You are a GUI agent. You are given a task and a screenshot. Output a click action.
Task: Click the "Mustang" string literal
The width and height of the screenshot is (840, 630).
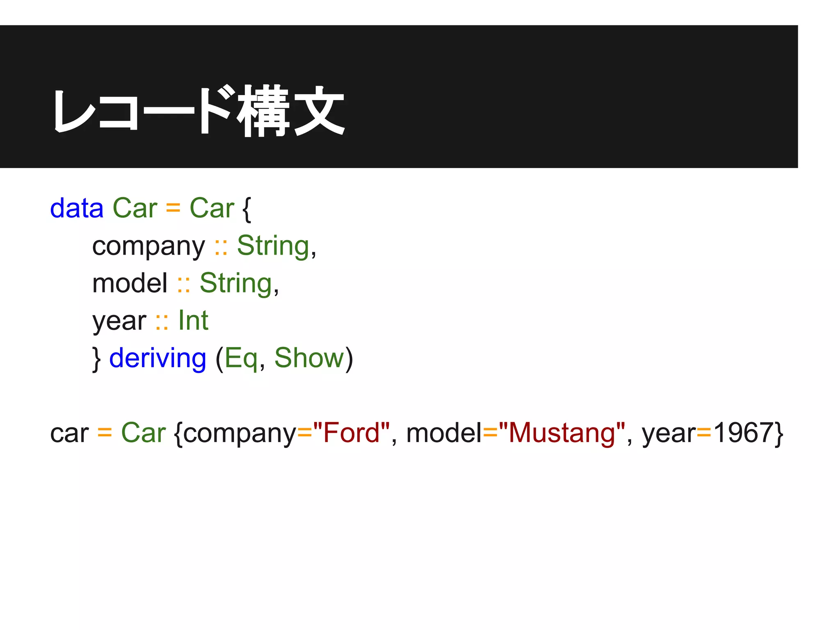562,434
